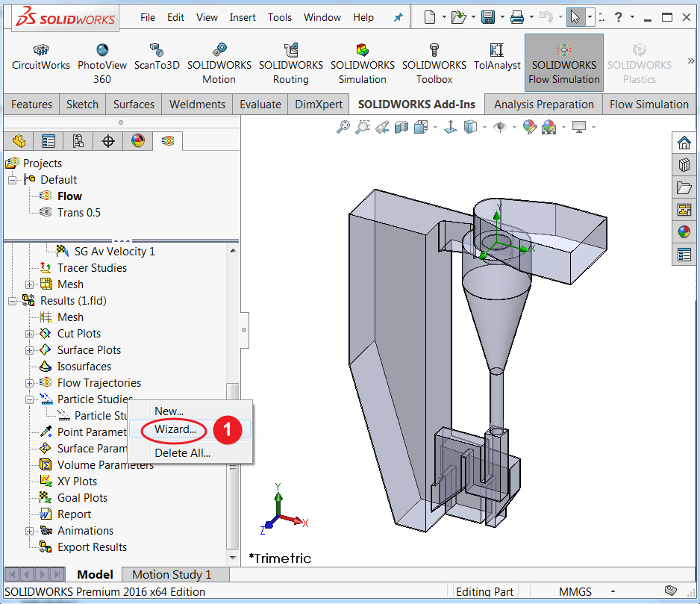The height and width of the screenshot is (604, 700).
Task: Select the Trans 0.5 project
Action: pyautogui.click(x=79, y=213)
